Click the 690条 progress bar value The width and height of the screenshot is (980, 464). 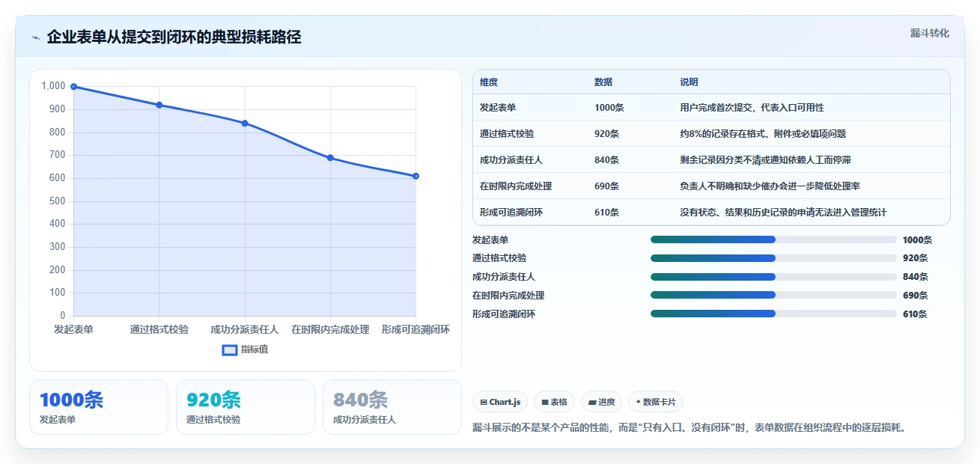click(x=915, y=296)
